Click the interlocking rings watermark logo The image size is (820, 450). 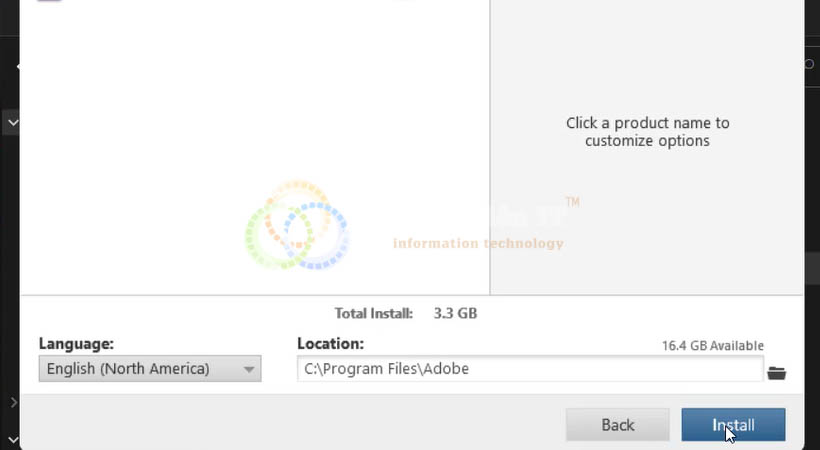pos(297,225)
